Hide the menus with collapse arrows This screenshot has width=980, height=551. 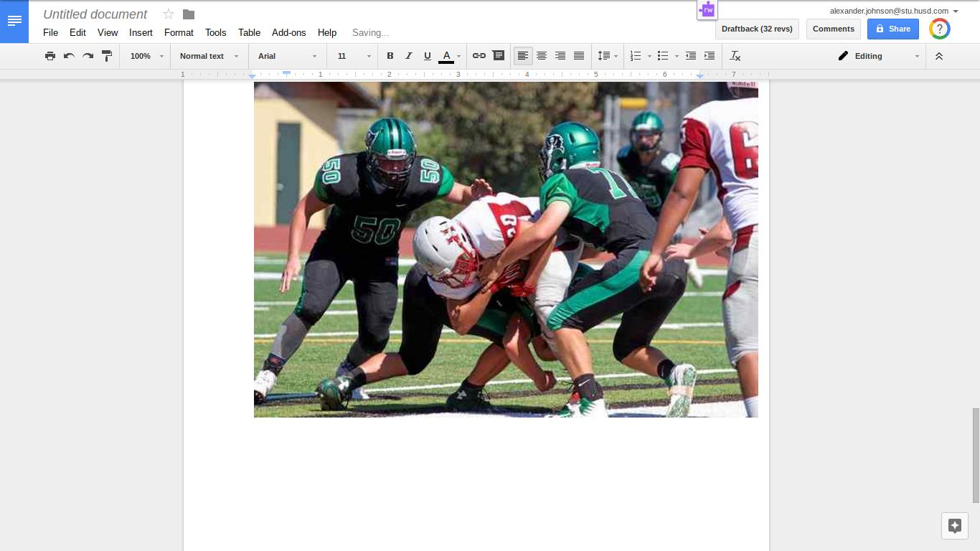[x=938, y=56]
